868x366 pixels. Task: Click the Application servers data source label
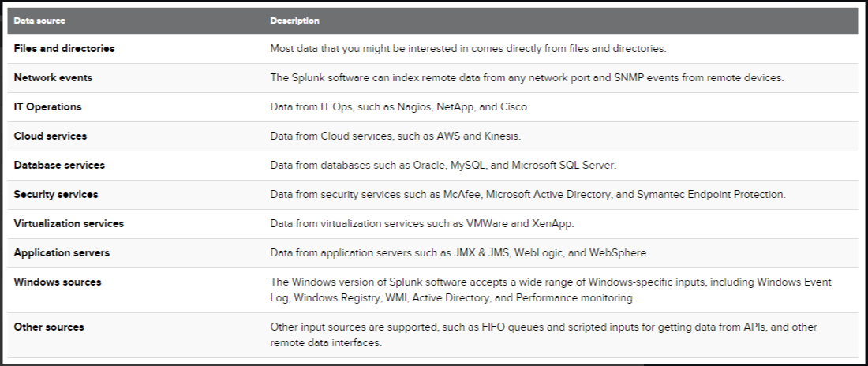pos(62,253)
